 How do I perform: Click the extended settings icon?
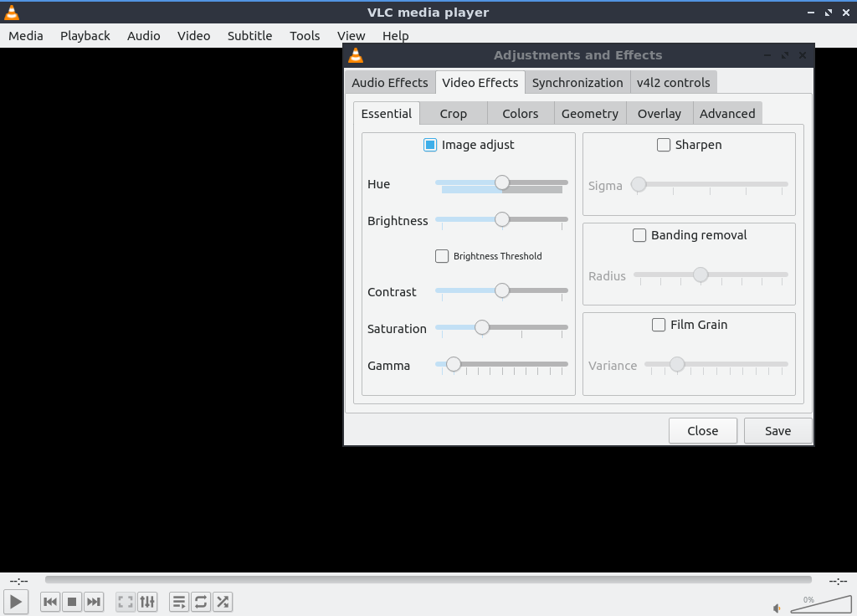[x=147, y=602]
